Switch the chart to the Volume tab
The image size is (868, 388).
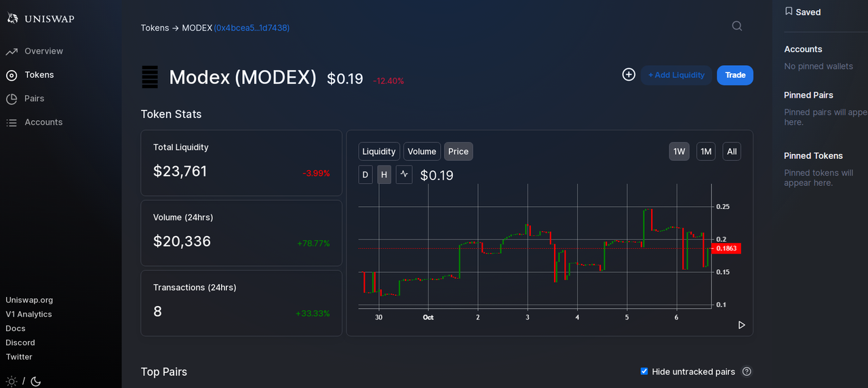click(x=422, y=152)
